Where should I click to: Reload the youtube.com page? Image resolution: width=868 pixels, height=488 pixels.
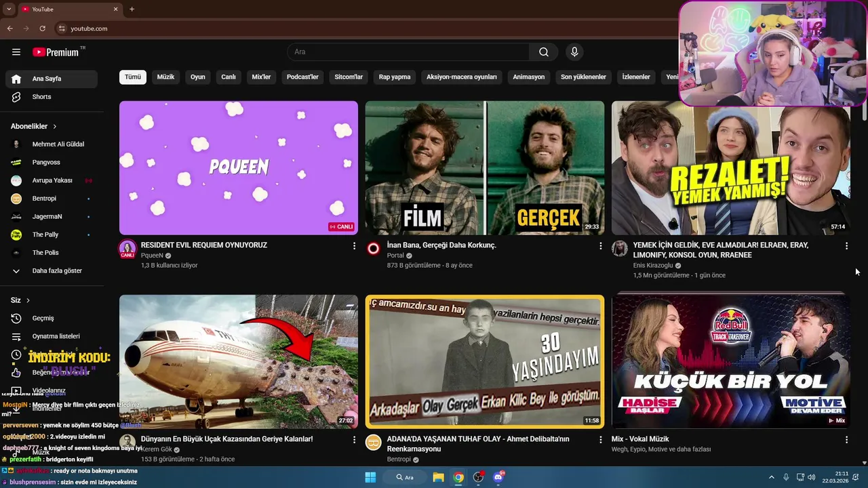point(42,28)
